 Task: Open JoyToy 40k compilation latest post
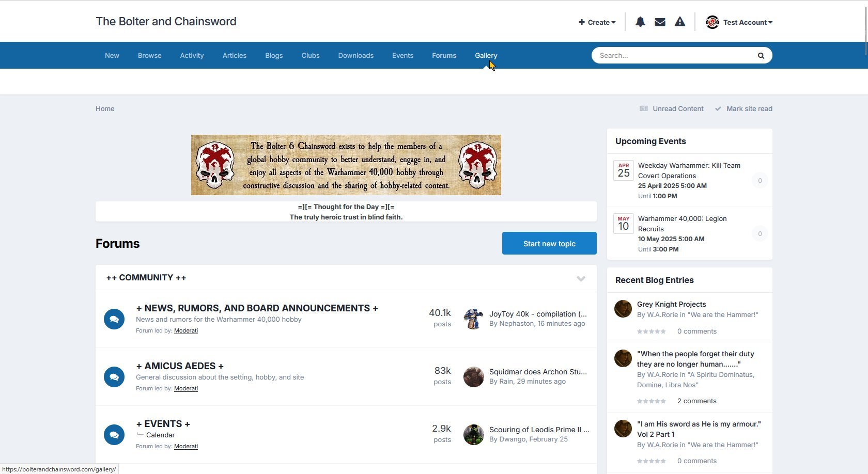click(537, 314)
